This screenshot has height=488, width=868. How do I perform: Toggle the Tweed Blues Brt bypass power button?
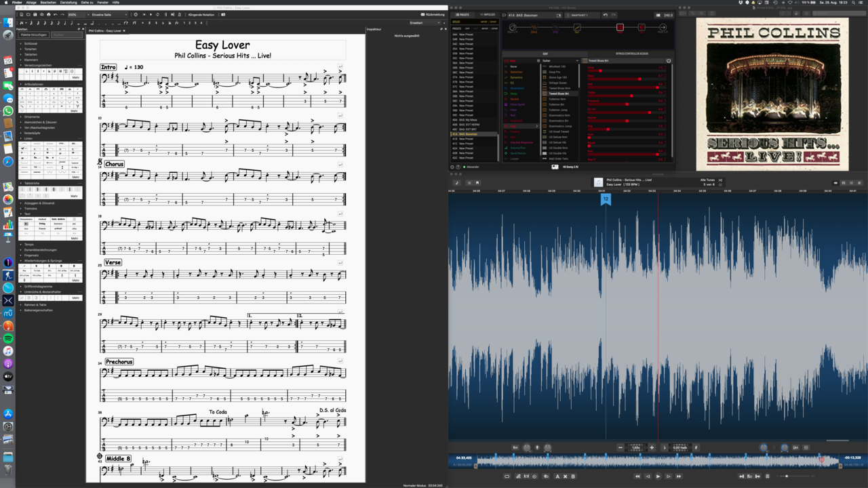pyautogui.click(x=669, y=60)
